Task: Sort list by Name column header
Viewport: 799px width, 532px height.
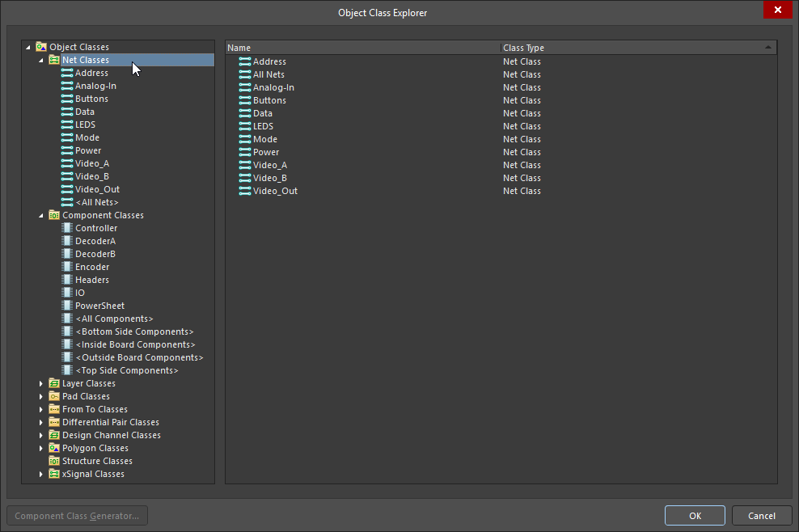Action: pos(362,48)
